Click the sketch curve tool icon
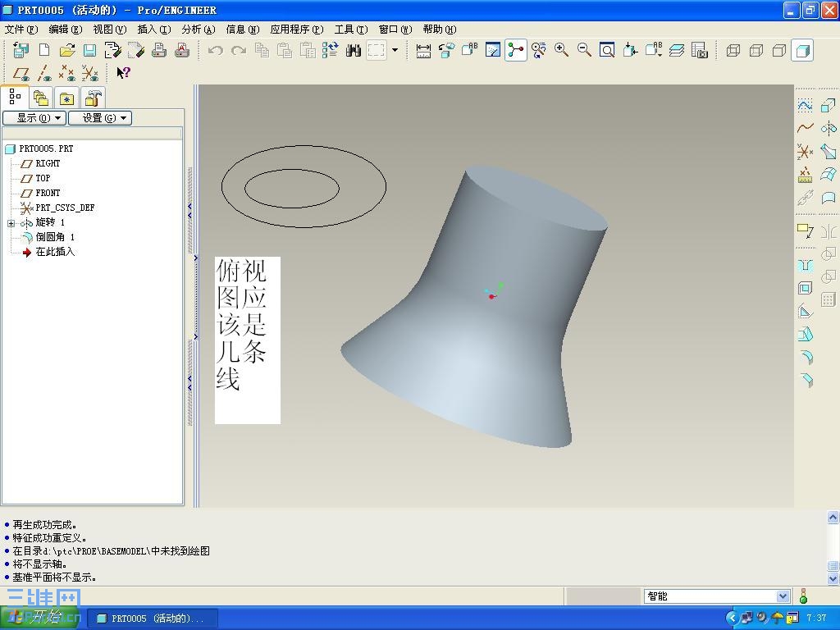 [x=805, y=106]
